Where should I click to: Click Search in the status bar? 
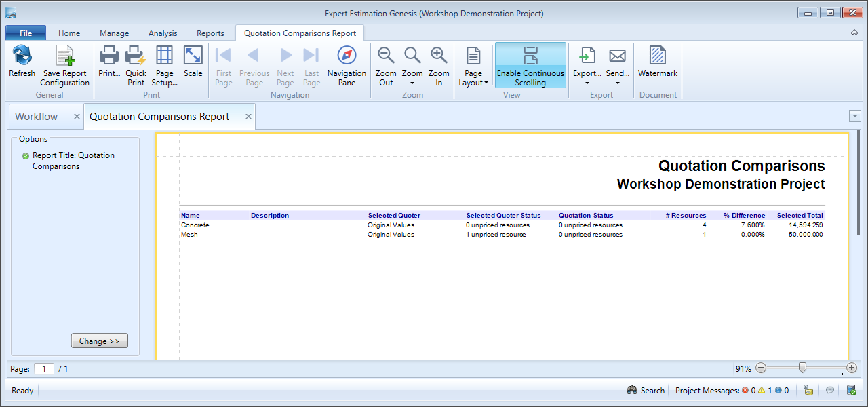coord(646,390)
